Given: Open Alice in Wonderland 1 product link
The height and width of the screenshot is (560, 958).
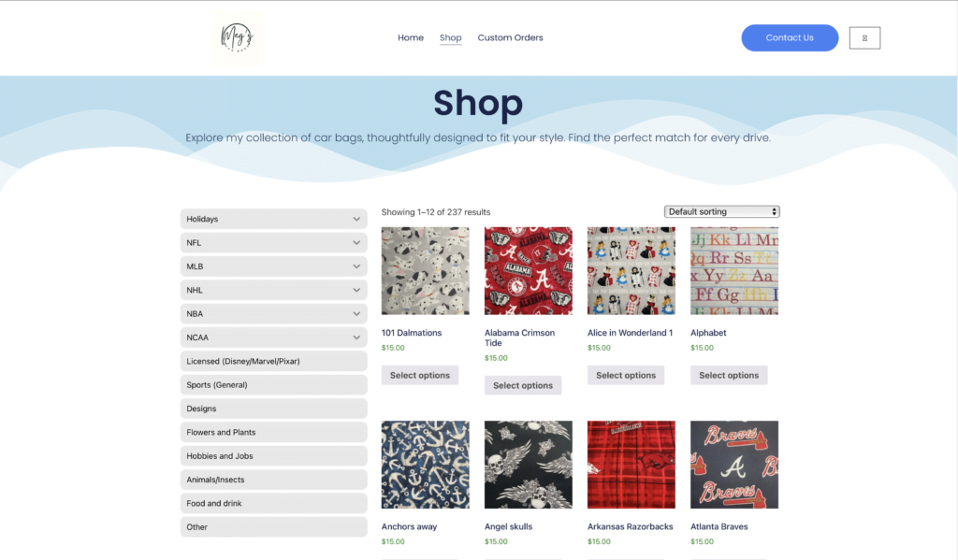Looking at the screenshot, I should click(x=630, y=333).
